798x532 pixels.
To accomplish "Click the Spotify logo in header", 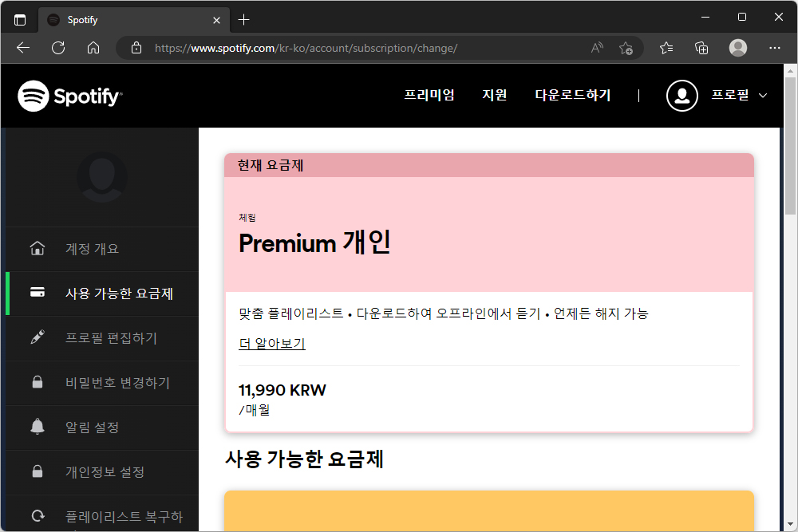I will tap(69, 96).
